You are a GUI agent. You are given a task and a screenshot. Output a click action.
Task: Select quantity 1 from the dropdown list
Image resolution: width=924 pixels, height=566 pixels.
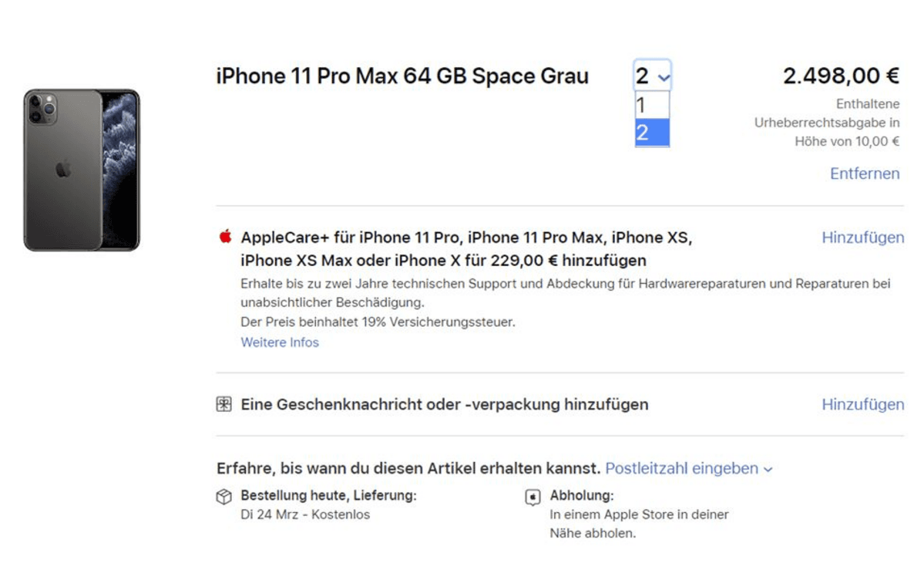[x=652, y=106]
